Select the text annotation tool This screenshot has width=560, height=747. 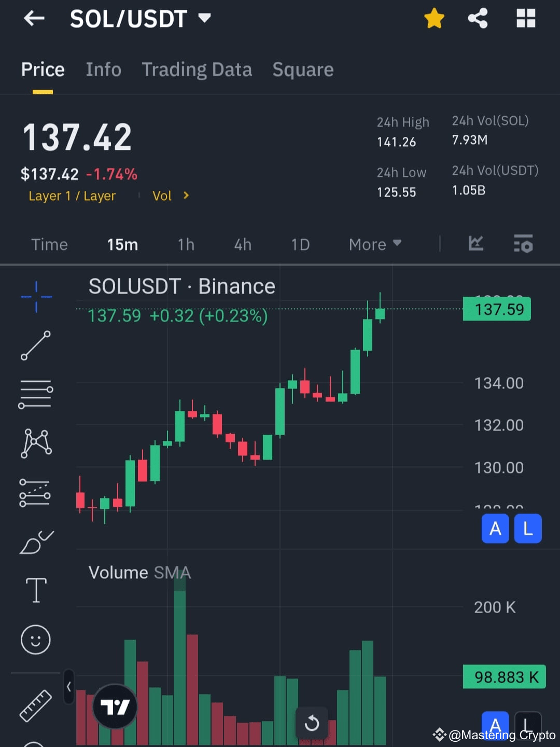pyautogui.click(x=36, y=590)
